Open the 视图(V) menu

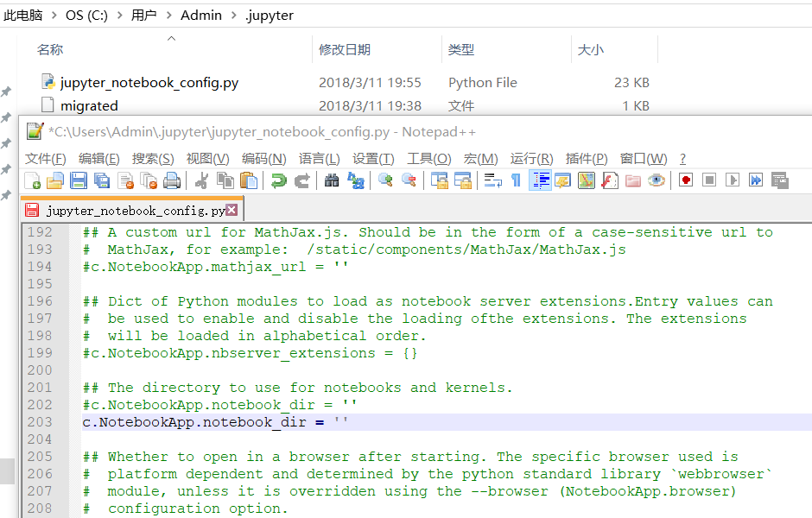tap(207, 159)
